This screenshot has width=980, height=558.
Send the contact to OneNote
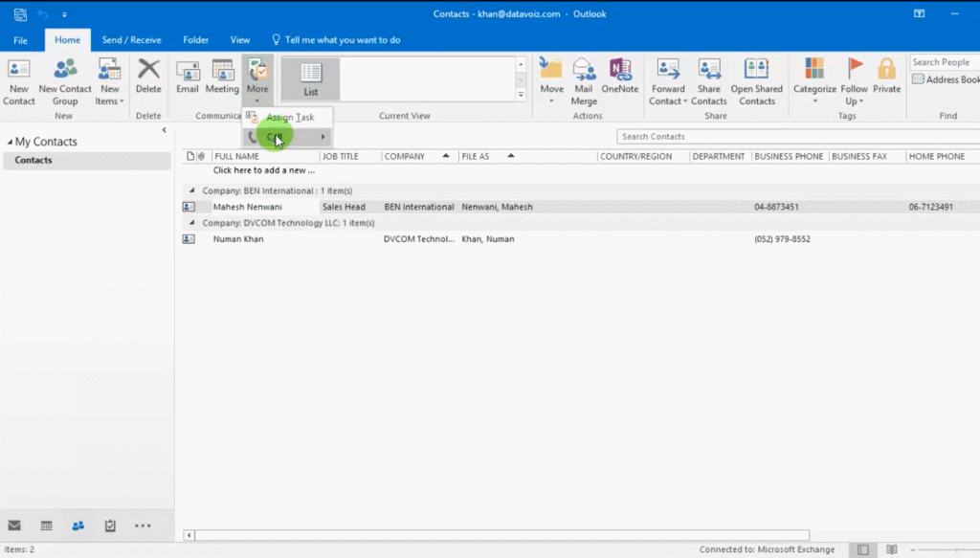click(x=620, y=77)
